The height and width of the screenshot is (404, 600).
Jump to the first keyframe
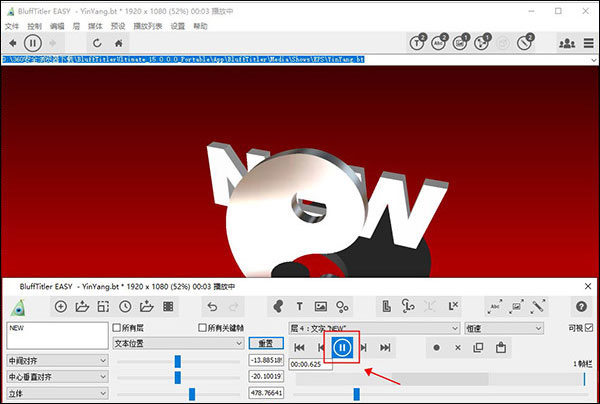pos(299,347)
